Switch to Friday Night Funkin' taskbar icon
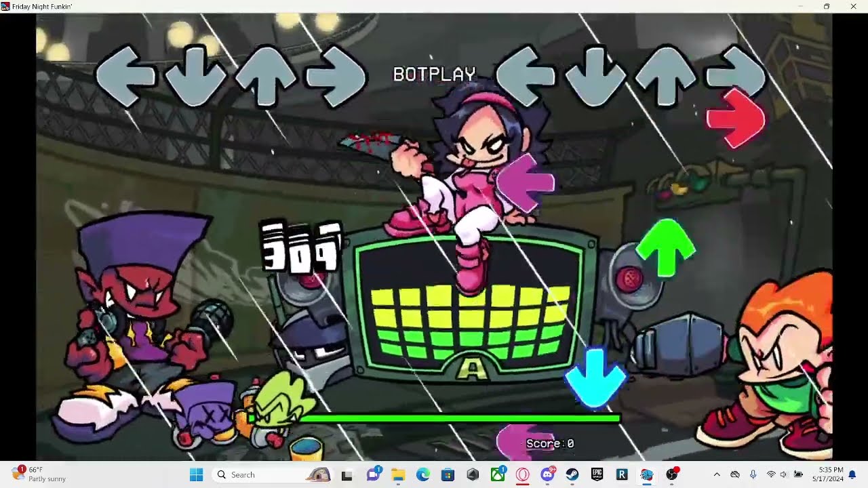 point(647,474)
